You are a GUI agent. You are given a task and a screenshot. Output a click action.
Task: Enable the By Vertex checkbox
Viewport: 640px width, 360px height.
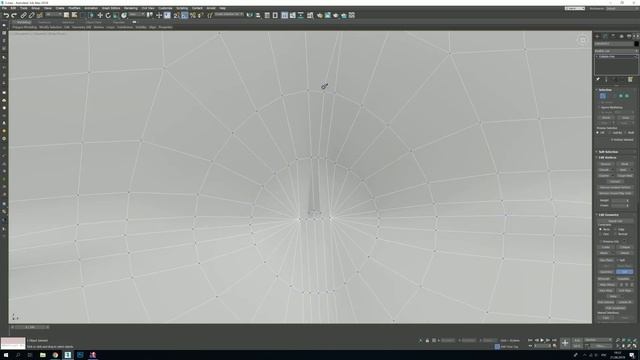click(x=599, y=102)
